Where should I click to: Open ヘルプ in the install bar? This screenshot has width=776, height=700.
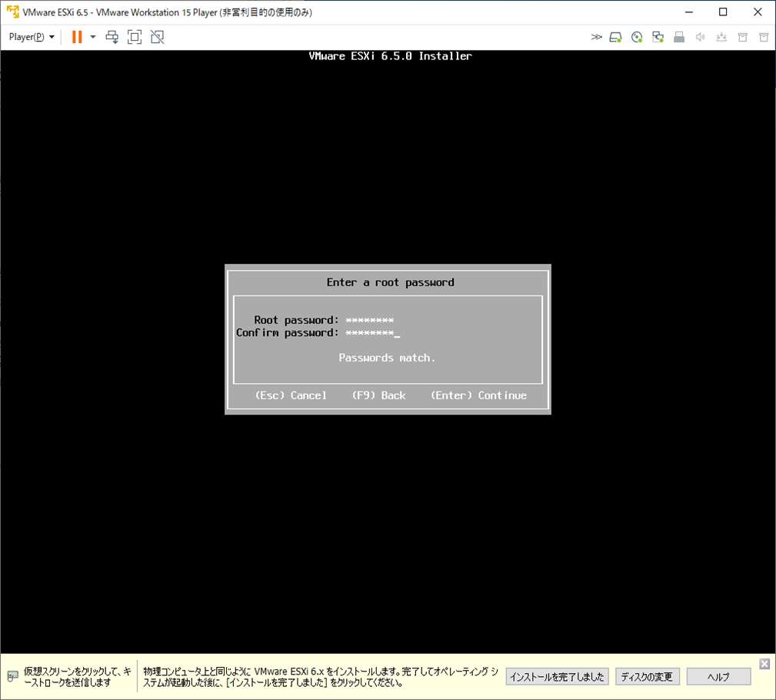point(718,677)
